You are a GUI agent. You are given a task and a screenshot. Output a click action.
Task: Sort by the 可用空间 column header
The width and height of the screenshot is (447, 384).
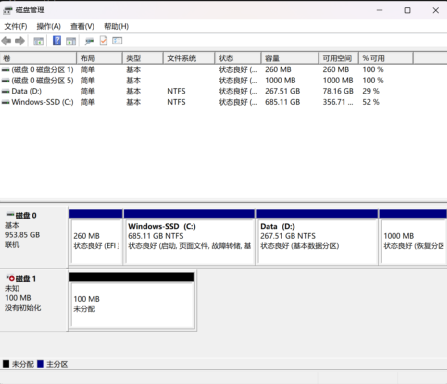(338, 58)
